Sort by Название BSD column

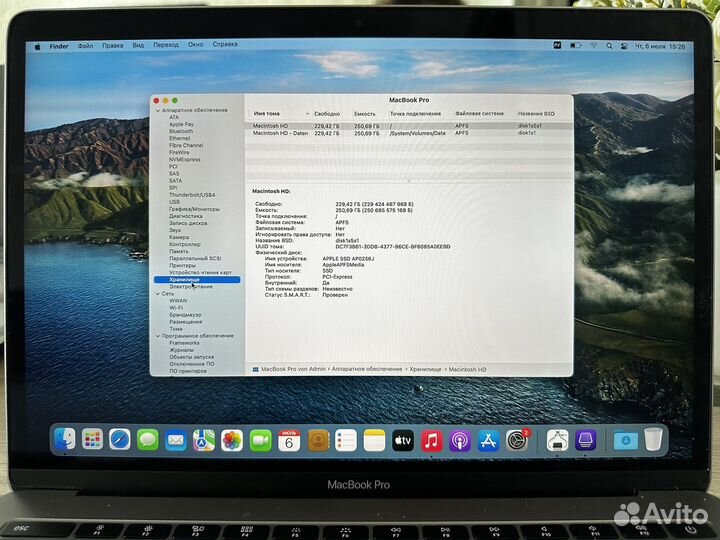pyautogui.click(x=536, y=113)
